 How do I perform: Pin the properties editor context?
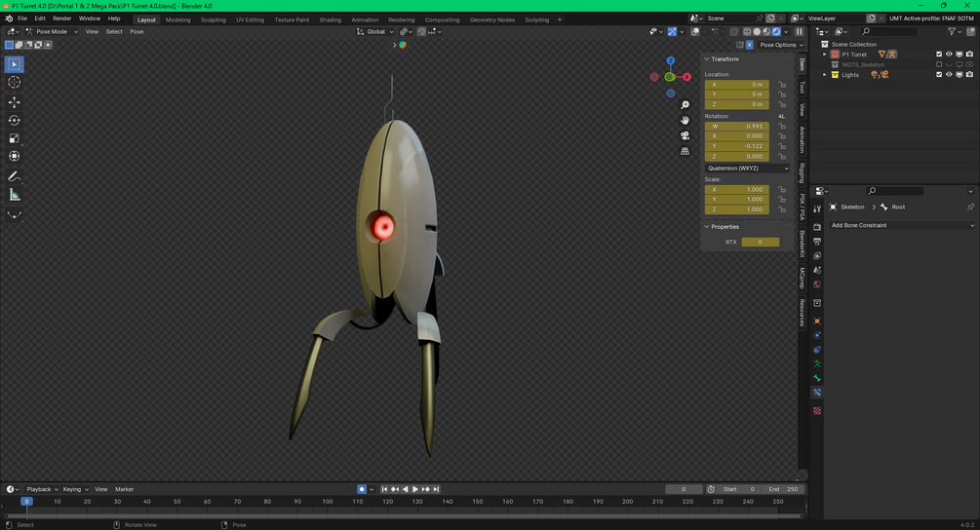pos(970,207)
